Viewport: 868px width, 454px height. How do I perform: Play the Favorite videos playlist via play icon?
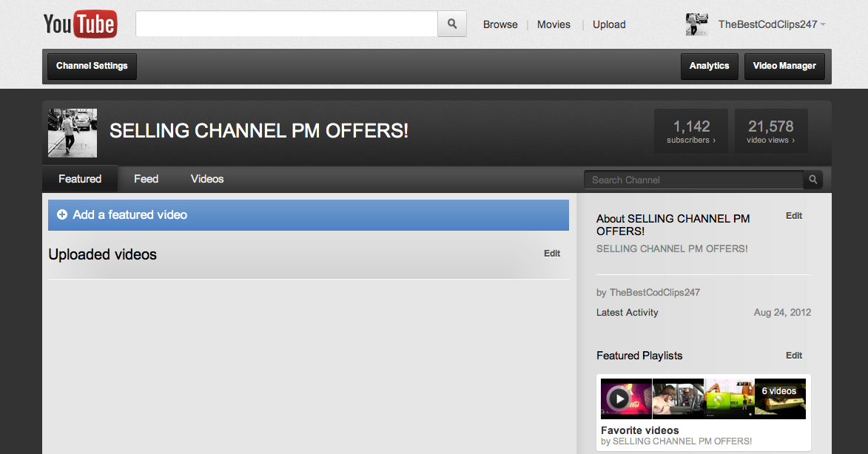point(619,398)
